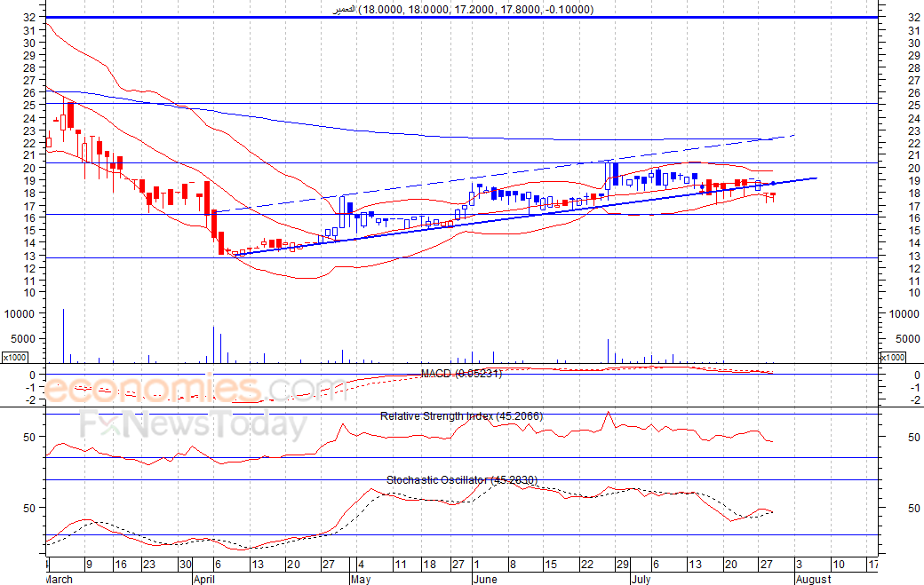Click the August month label
Image resolution: width=924 pixels, height=585 pixels.
point(813,579)
